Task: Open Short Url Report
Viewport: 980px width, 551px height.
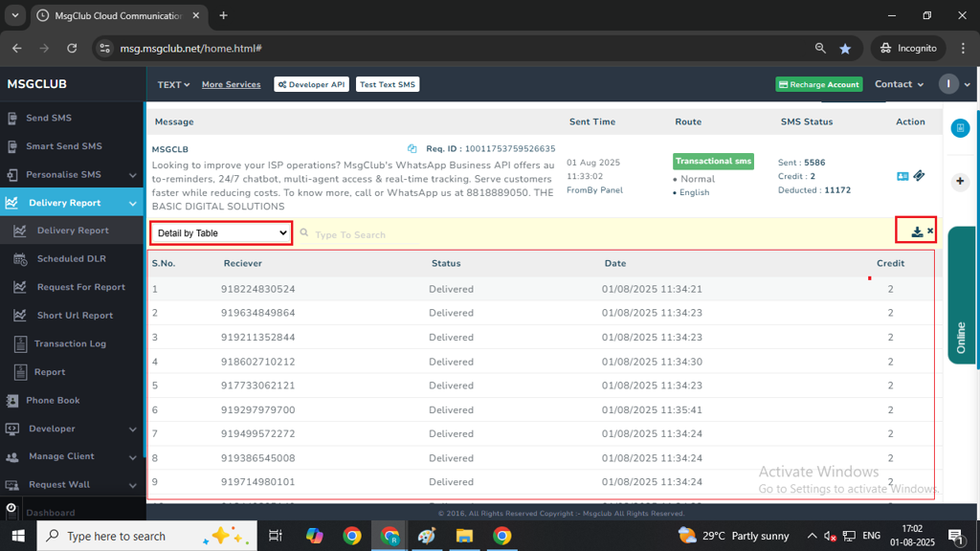Action: (x=75, y=316)
